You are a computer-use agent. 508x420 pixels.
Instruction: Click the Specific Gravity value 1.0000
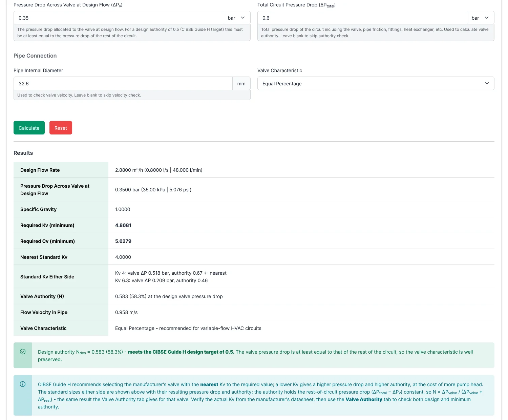coord(123,209)
